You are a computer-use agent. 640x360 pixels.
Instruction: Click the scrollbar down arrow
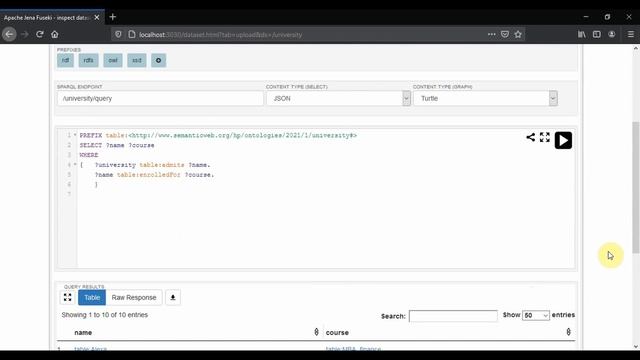click(x=636, y=347)
